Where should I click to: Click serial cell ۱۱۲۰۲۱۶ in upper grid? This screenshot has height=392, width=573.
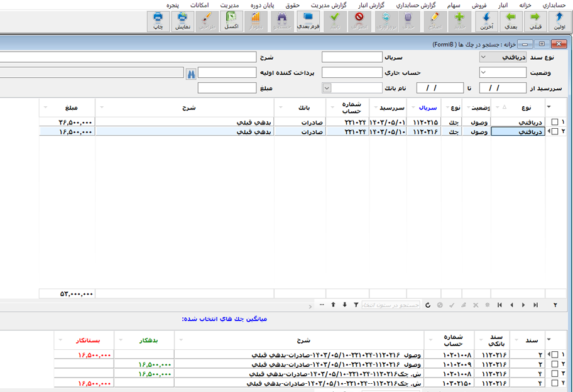[x=424, y=131]
